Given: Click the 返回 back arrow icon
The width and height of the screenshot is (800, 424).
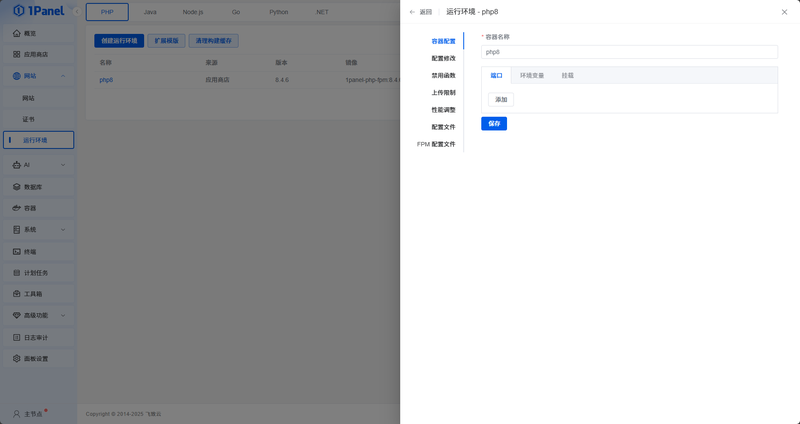Looking at the screenshot, I should (412, 12).
